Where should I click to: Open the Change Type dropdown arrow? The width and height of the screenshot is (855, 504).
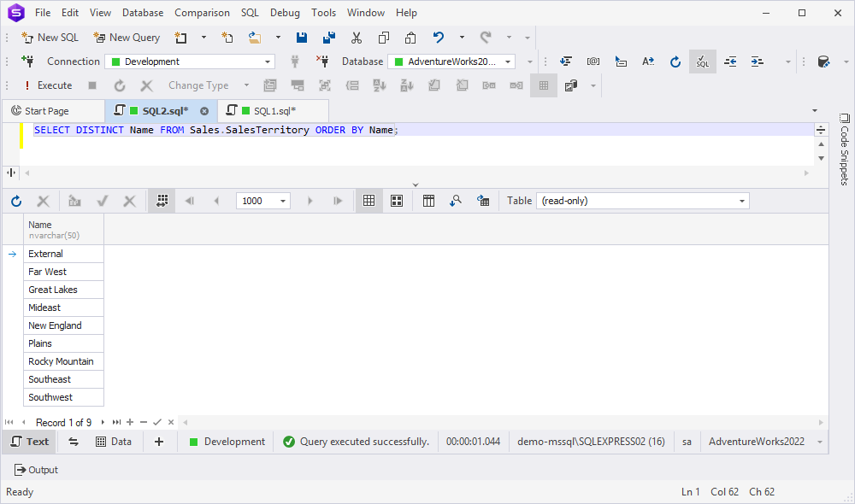[x=246, y=85]
